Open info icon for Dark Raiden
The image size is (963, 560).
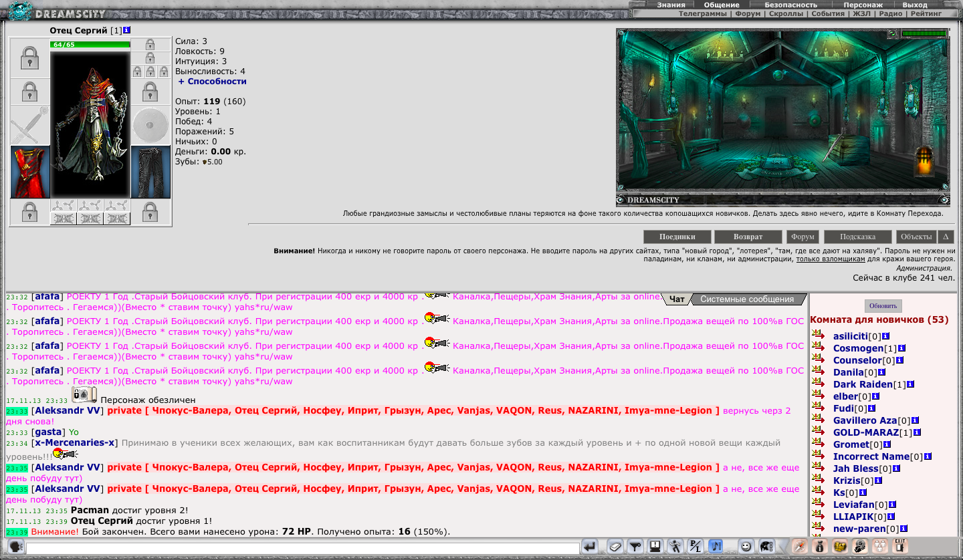[x=910, y=384]
